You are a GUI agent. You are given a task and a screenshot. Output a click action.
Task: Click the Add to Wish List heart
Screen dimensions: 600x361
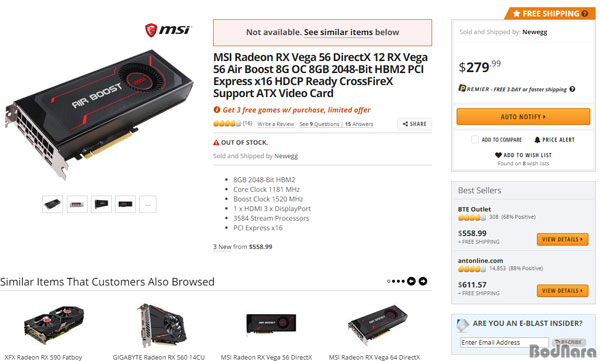tap(498, 155)
